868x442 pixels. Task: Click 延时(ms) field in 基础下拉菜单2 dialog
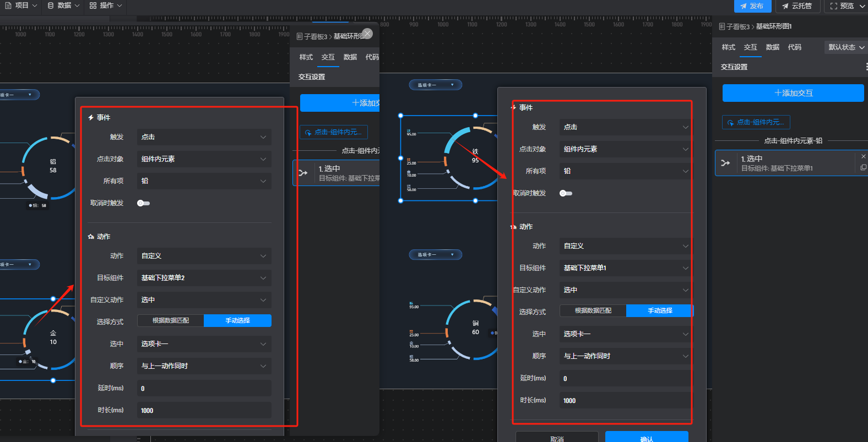[204, 388]
